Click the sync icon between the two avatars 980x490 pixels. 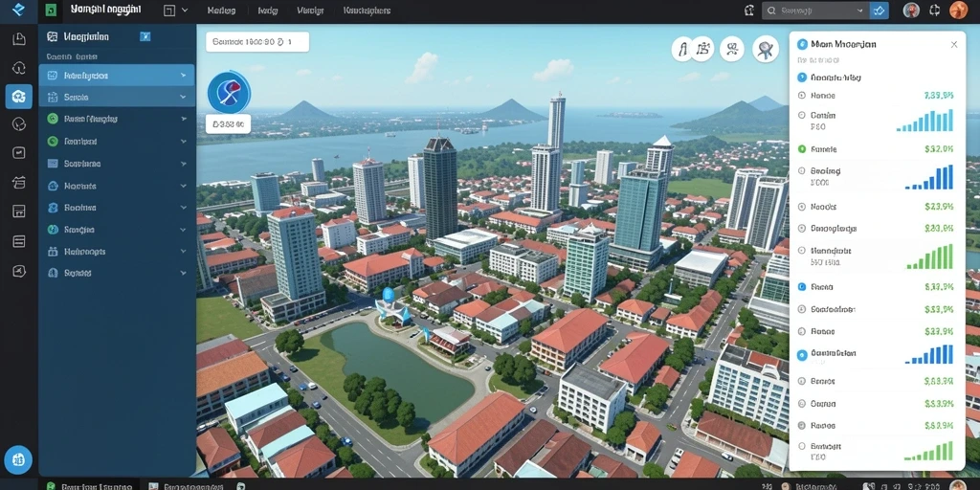coord(935,10)
